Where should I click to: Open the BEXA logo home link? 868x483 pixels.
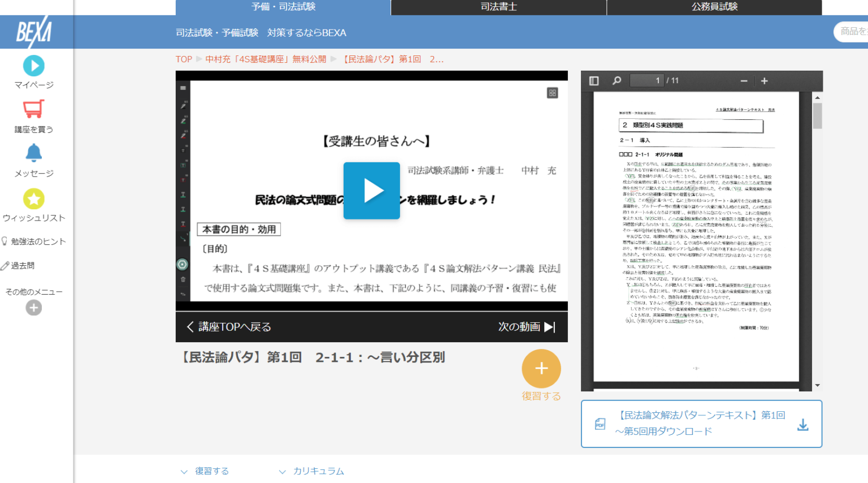point(34,32)
